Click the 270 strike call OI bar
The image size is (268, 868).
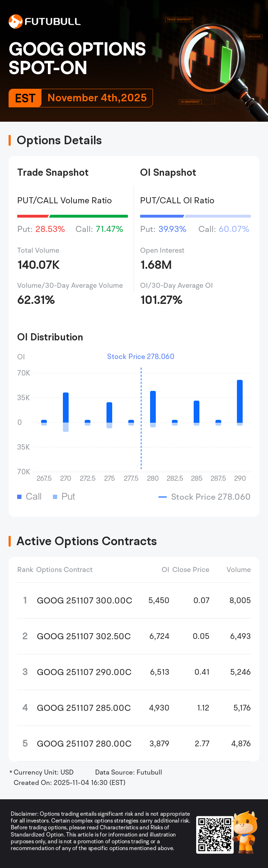[66, 407]
